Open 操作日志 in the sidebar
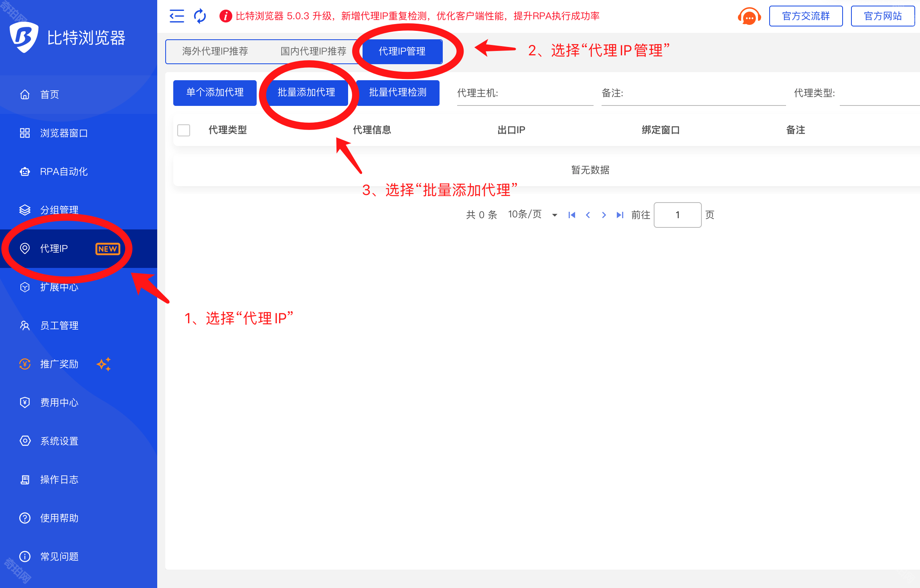The image size is (920, 588). 79,480
